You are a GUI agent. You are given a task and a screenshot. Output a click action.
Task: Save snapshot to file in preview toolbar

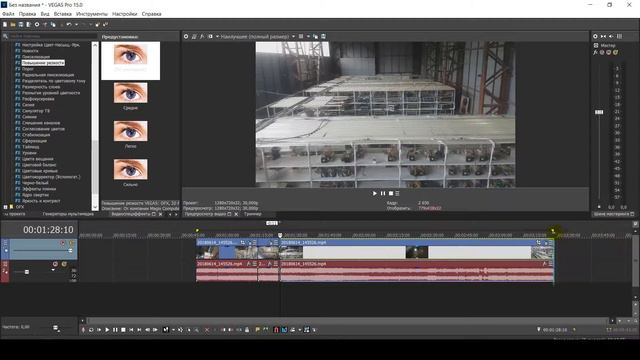pyautogui.click(x=323, y=36)
